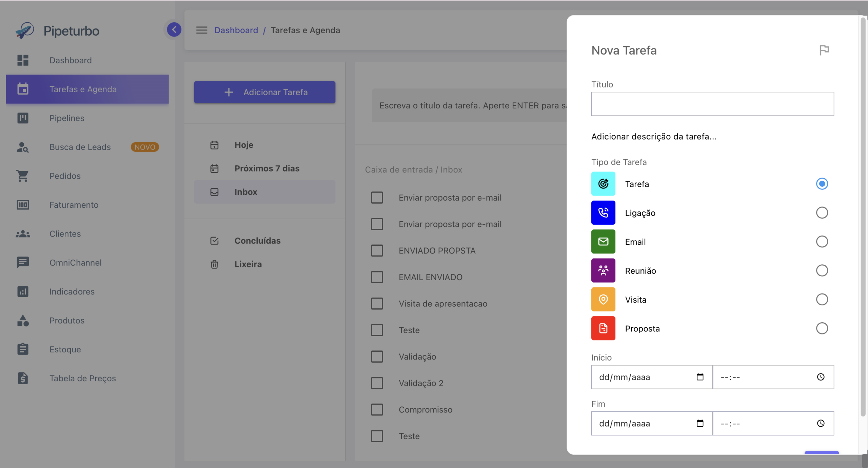
Task: Click the orange Visita location pin icon
Action: tap(603, 299)
